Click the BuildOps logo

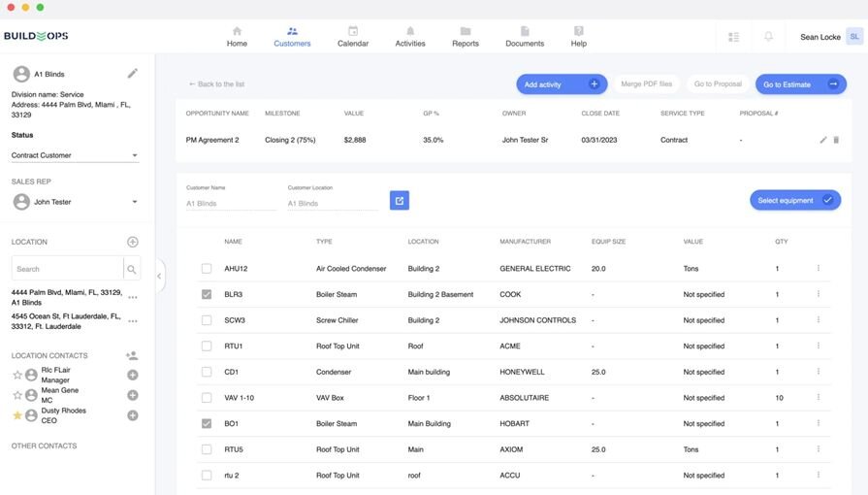click(x=36, y=36)
